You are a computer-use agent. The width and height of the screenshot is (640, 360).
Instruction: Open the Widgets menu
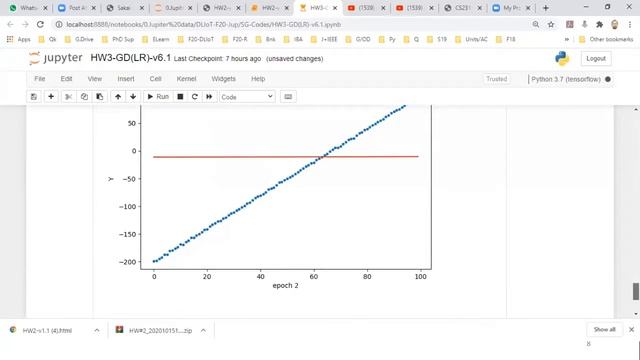pyautogui.click(x=223, y=79)
